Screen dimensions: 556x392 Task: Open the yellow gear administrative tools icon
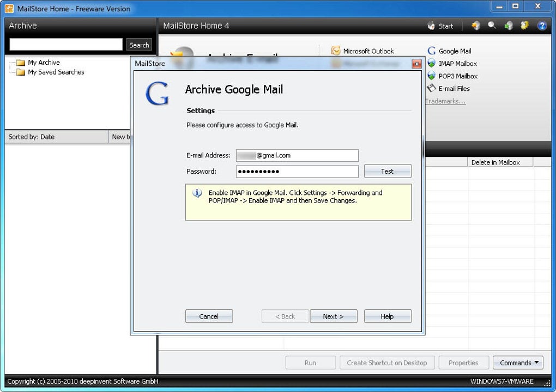524,26
